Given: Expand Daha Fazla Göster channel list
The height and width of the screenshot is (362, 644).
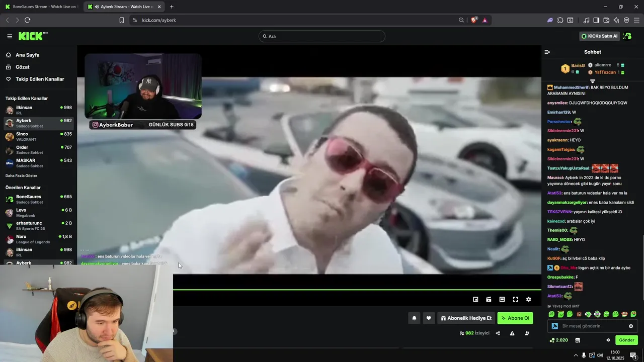Looking at the screenshot, I should coord(21,175).
